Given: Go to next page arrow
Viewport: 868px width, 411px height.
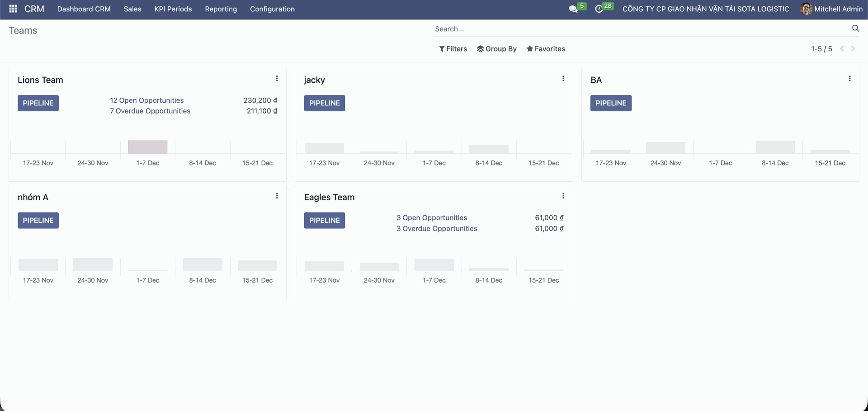Looking at the screenshot, I should [853, 49].
